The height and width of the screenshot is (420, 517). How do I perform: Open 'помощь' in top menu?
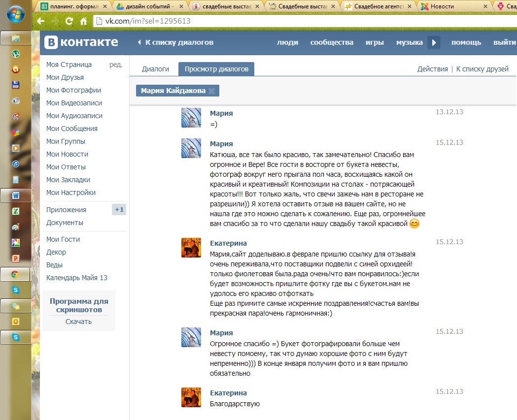pyautogui.click(x=466, y=42)
